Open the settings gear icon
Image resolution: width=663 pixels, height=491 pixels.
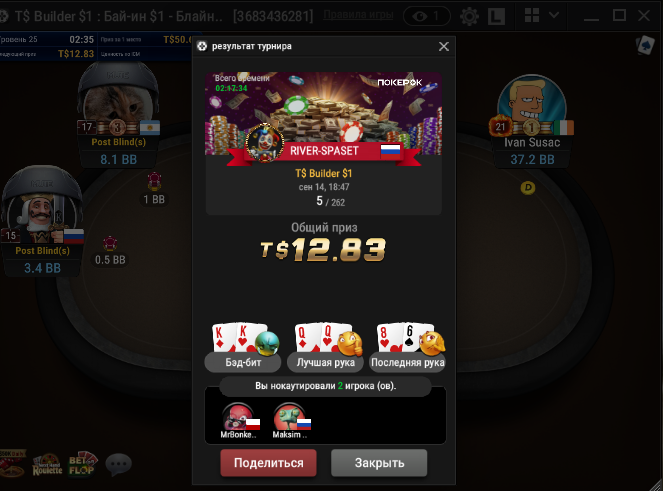click(x=469, y=16)
